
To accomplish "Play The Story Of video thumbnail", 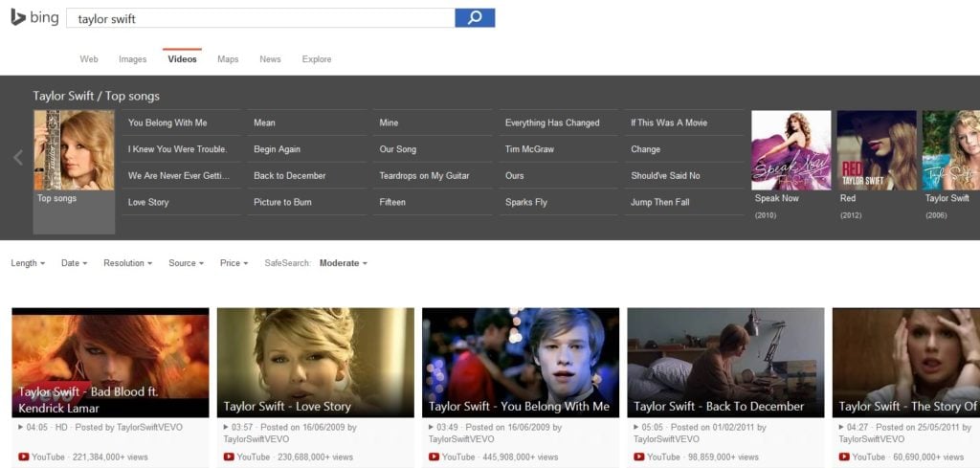I will (906, 363).
